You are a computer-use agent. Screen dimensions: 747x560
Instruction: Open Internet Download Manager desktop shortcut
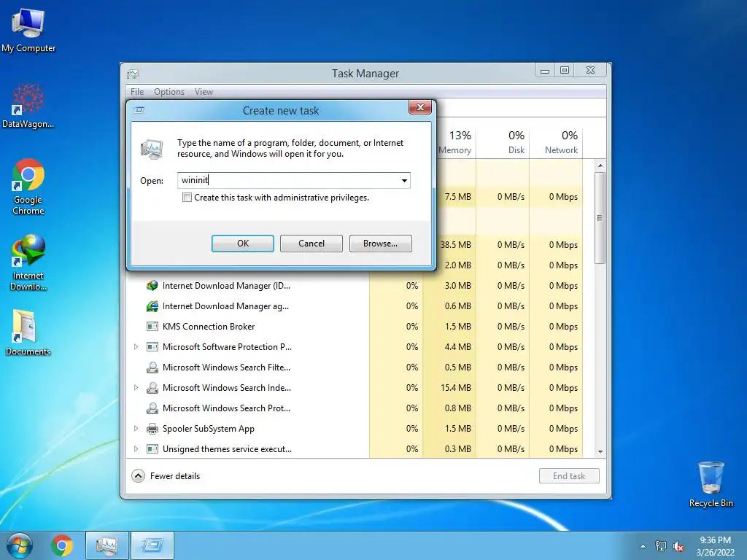click(x=28, y=262)
